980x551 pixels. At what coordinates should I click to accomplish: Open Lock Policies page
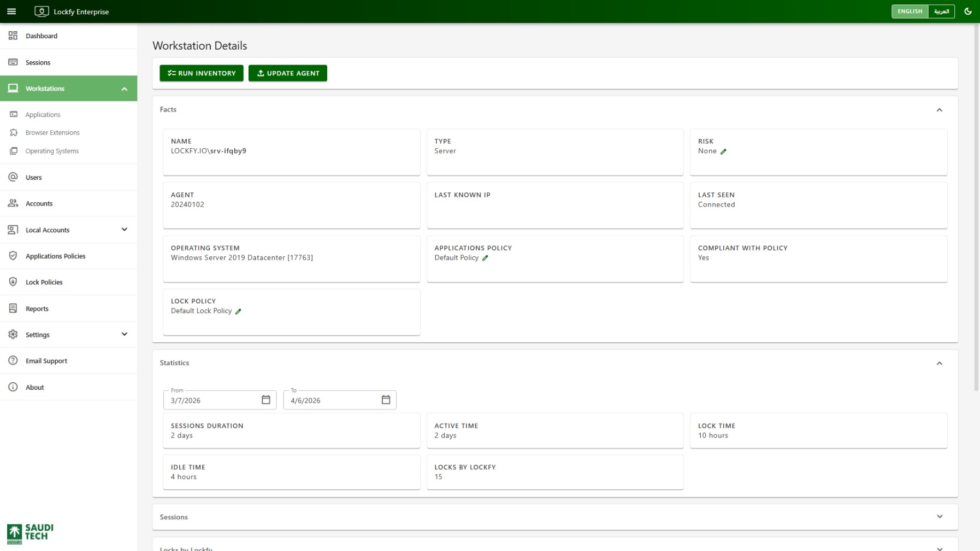click(x=68, y=282)
